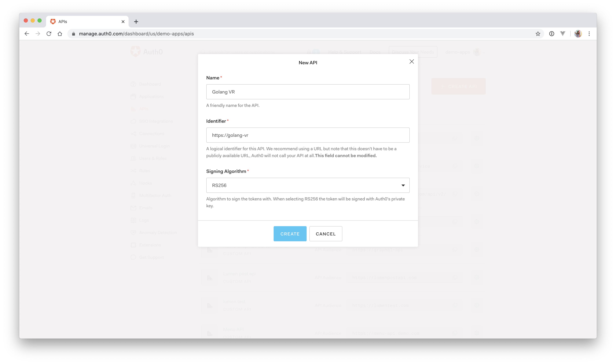
Task: Open the Chrome profile avatar
Action: click(x=578, y=34)
